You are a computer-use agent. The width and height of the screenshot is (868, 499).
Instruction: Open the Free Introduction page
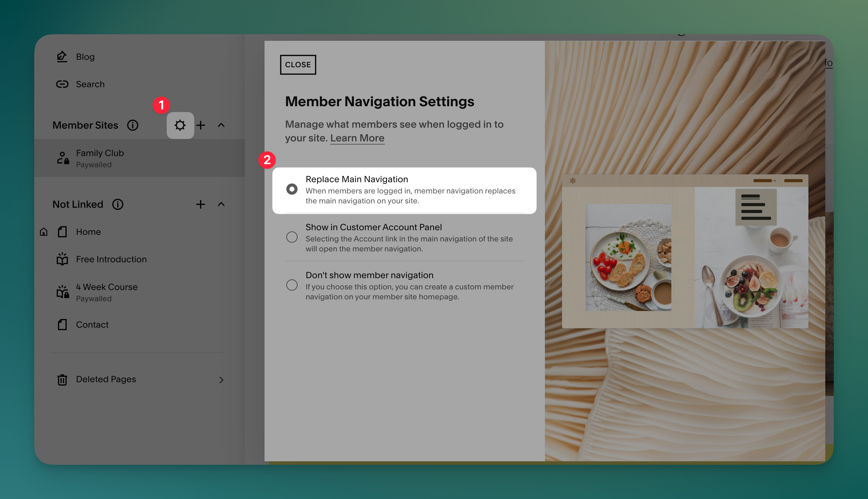click(111, 259)
